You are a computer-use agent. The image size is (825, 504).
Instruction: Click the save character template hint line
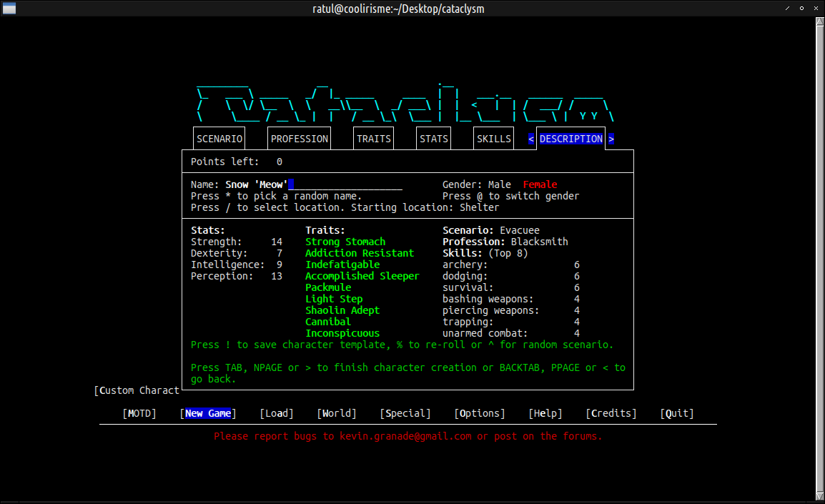click(x=402, y=345)
